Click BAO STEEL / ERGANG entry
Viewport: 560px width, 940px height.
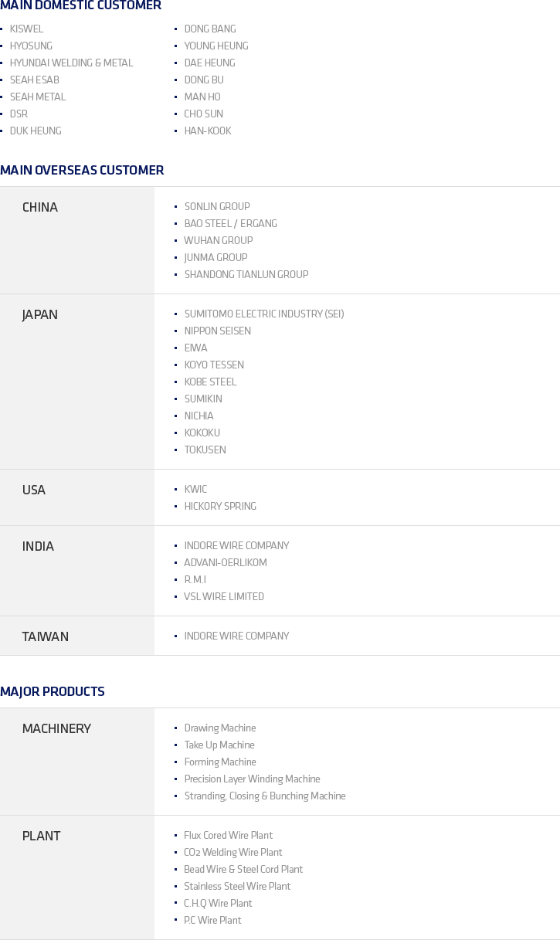(x=231, y=223)
